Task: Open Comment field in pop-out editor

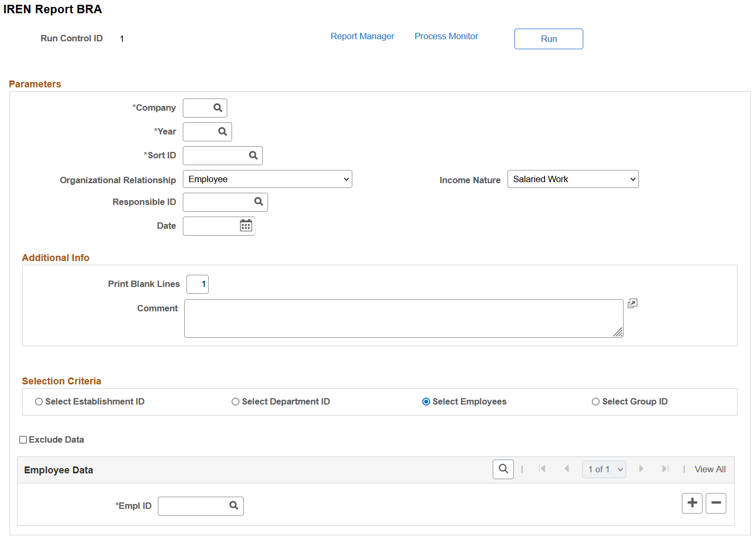Action: [x=633, y=303]
